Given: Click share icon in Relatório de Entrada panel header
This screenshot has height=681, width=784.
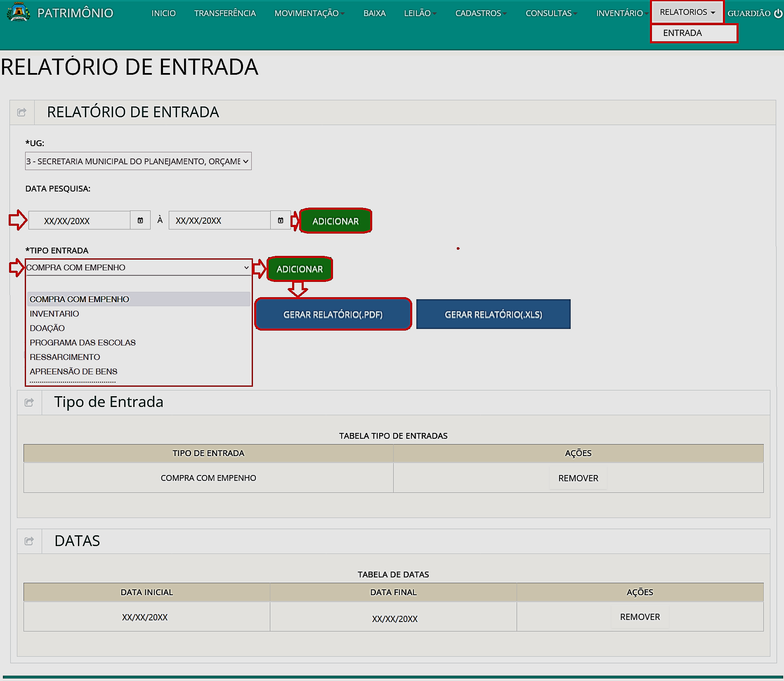Looking at the screenshot, I should click(x=22, y=112).
